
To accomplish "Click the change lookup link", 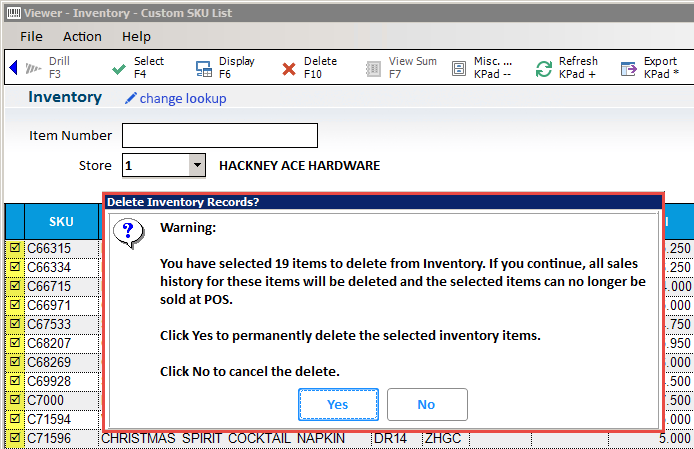I will 183,98.
